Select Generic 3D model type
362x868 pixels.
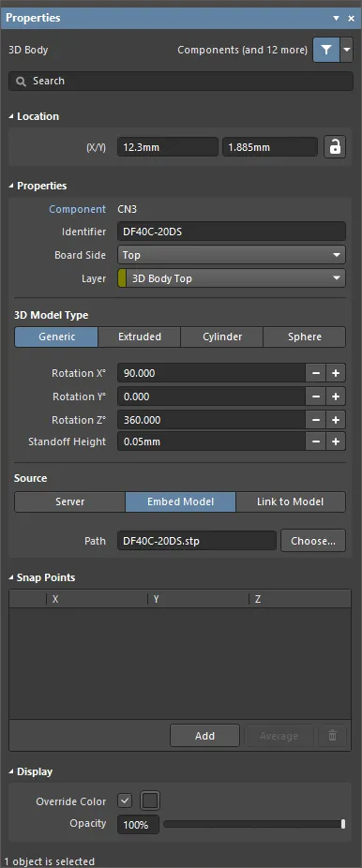coord(56,337)
